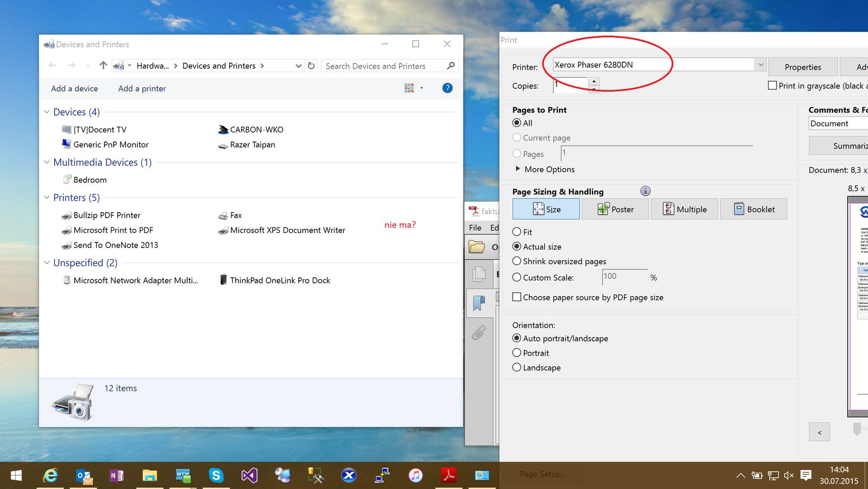Open printer Properties button

803,67
